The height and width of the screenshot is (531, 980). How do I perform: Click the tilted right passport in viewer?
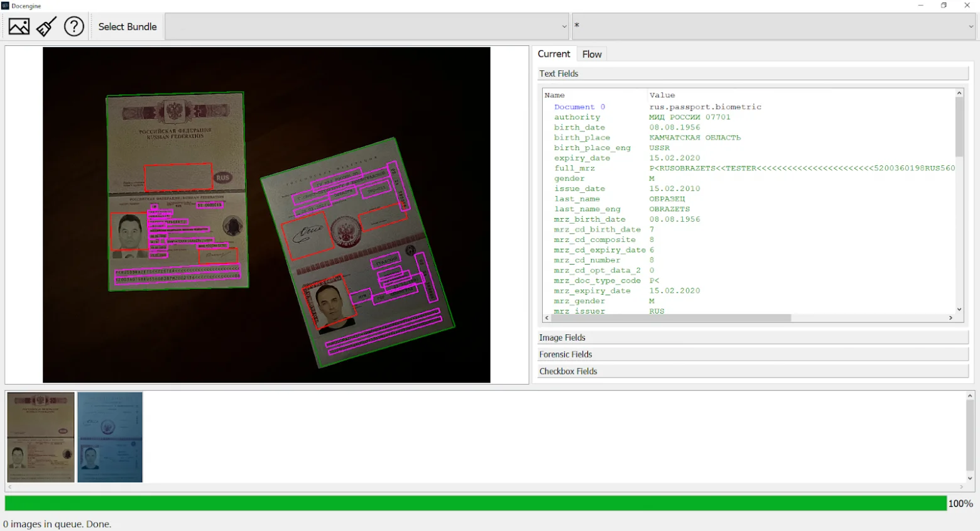(357, 253)
